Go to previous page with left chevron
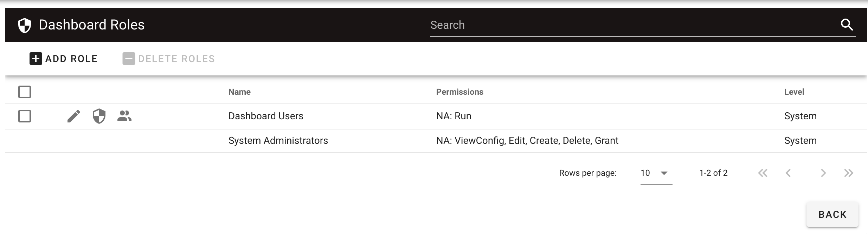This screenshot has height=234, width=868. (x=789, y=173)
